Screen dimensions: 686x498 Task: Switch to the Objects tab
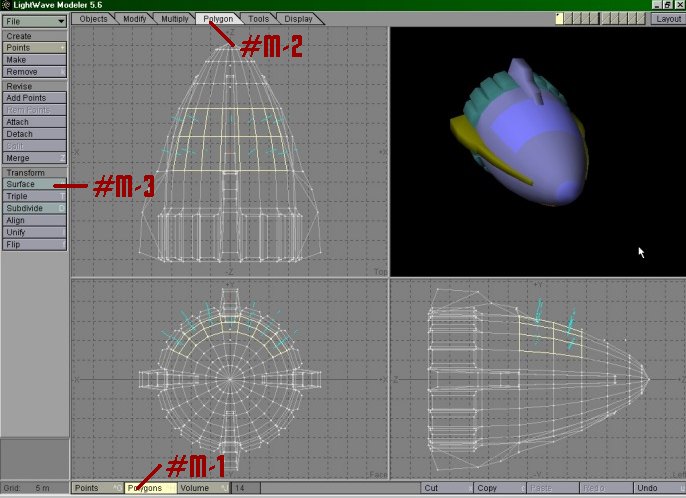point(93,18)
